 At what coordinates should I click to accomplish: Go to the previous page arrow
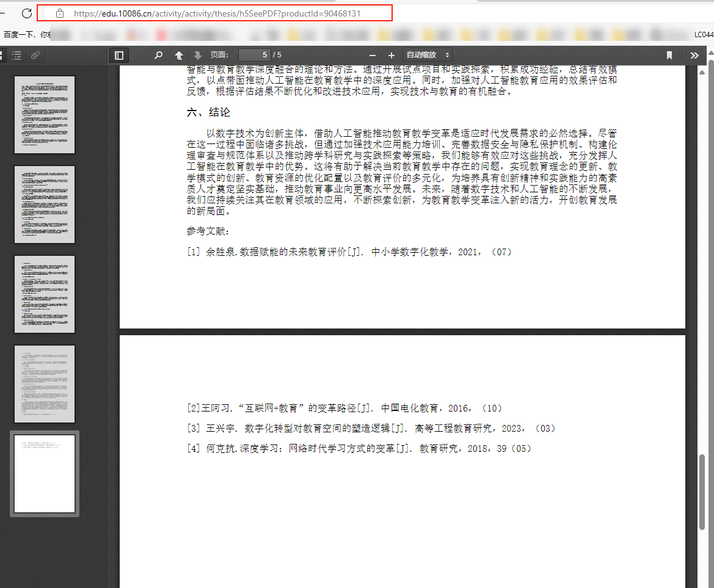click(179, 56)
